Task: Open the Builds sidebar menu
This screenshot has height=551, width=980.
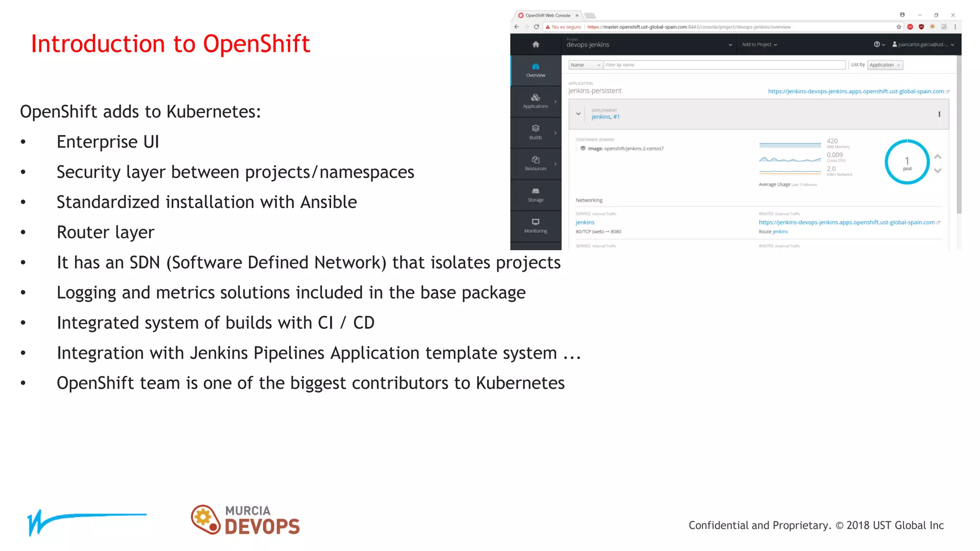Action: coord(535,132)
